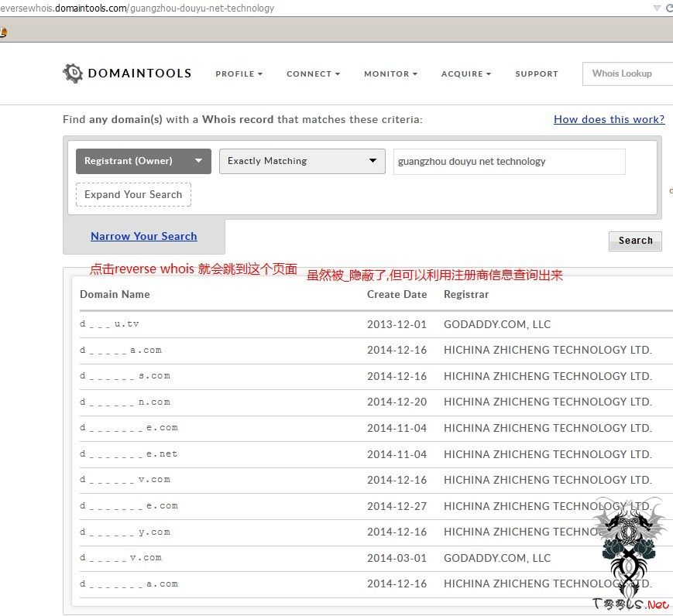Image resolution: width=673 pixels, height=616 pixels.
Task: Focus the Whois Lookup search box
Action: pos(627,74)
